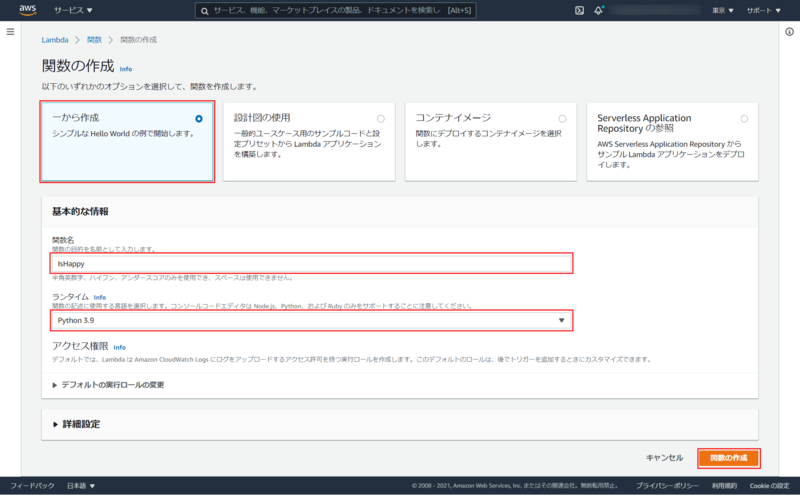
Task: Click the 関数名 input field containing IsHappy
Action: coord(312,263)
